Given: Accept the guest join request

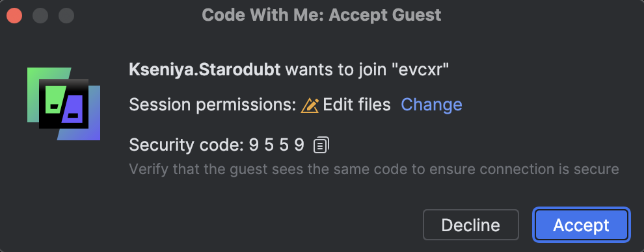Looking at the screenshot, I should [x=581, y=225].
